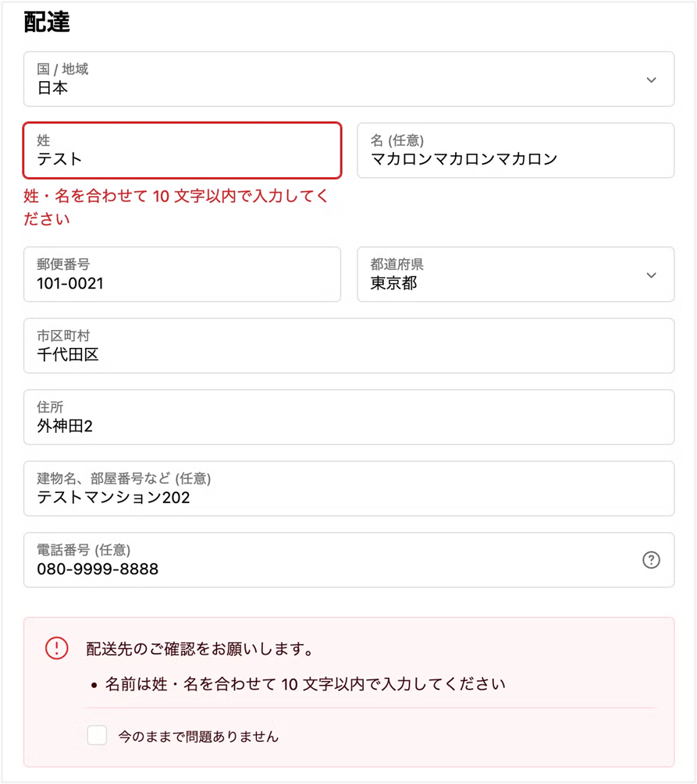Click the 配送先のご確認をお願いします alert title
697x784 pixels.
click(200, 649)
